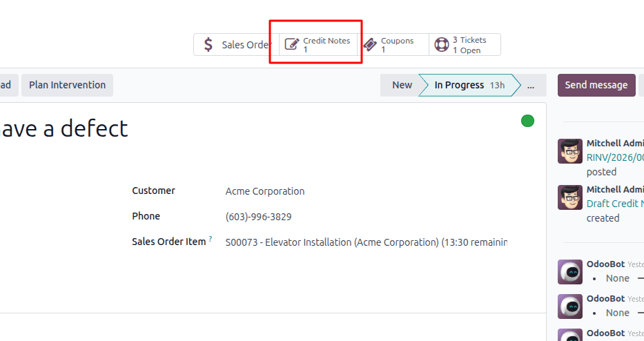Click the ticket title ending 'a defect'

coord(64,128)
